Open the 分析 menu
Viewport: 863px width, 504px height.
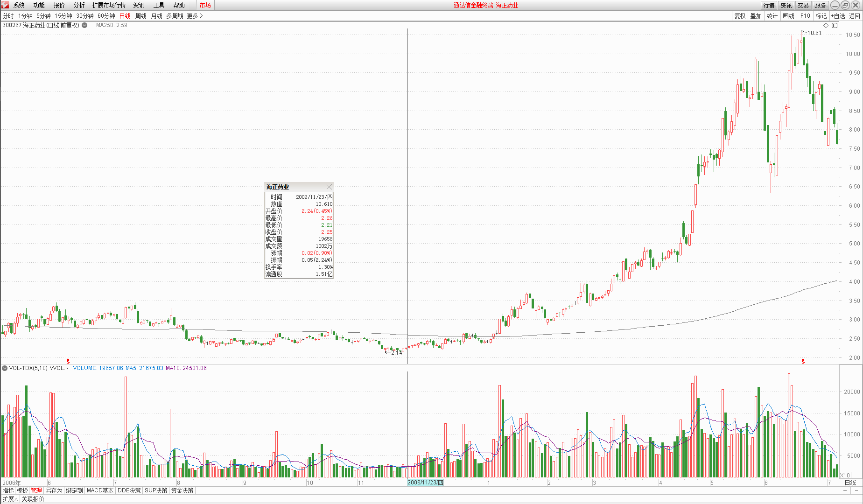(79, 5)
